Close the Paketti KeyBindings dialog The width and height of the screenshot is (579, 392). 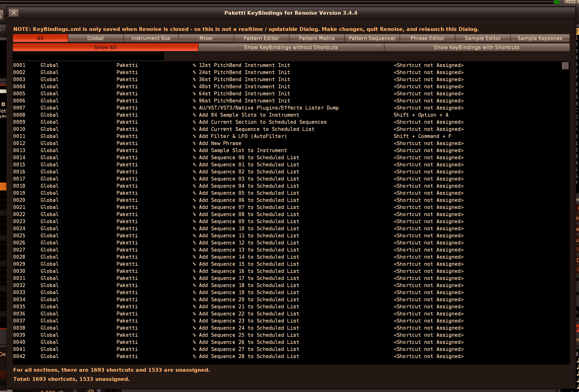14,13
